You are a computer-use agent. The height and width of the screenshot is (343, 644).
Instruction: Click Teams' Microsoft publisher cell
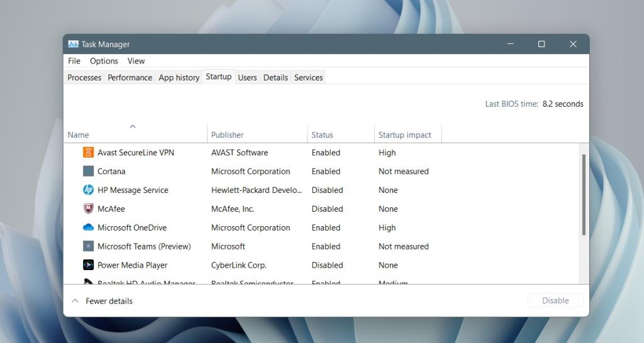tap(228, 246)
